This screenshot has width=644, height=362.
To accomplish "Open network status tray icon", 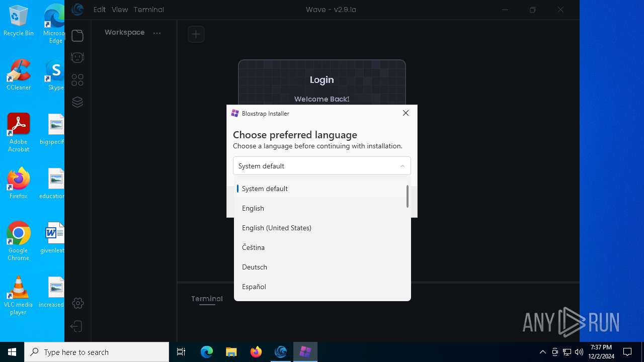I will coord(567,352).
